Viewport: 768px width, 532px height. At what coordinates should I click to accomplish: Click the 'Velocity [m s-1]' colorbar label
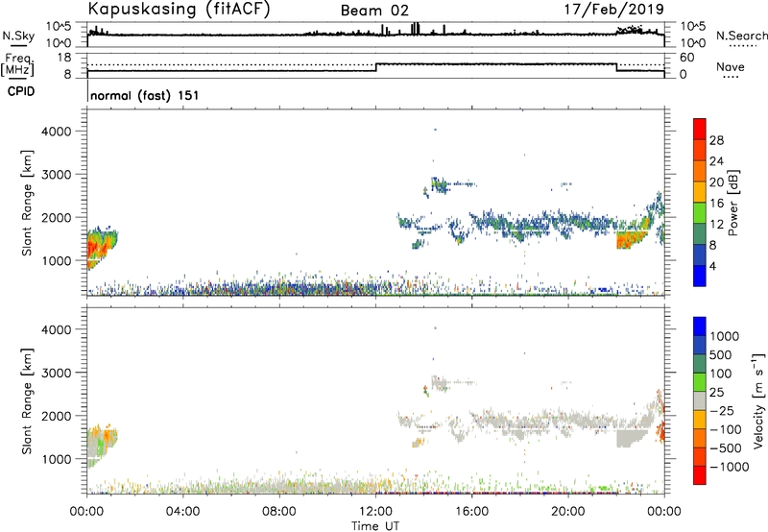(x=758, y=400)
